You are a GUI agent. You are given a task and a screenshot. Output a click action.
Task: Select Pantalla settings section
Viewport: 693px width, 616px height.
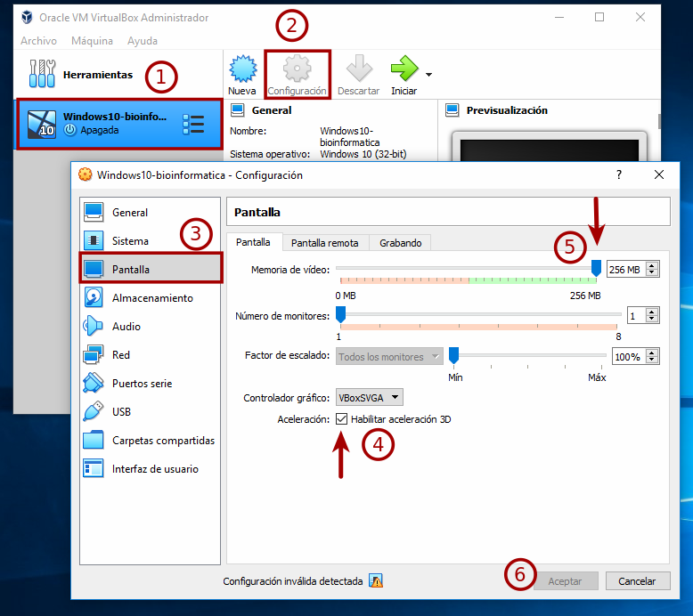(151, 269)
